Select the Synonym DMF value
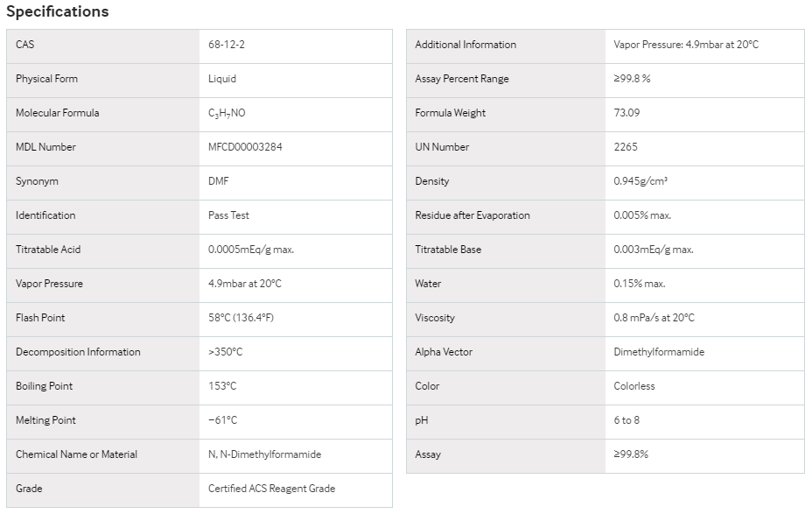Image resolution: width=812 pixels, height=514 pixels. tap(218, 181)
